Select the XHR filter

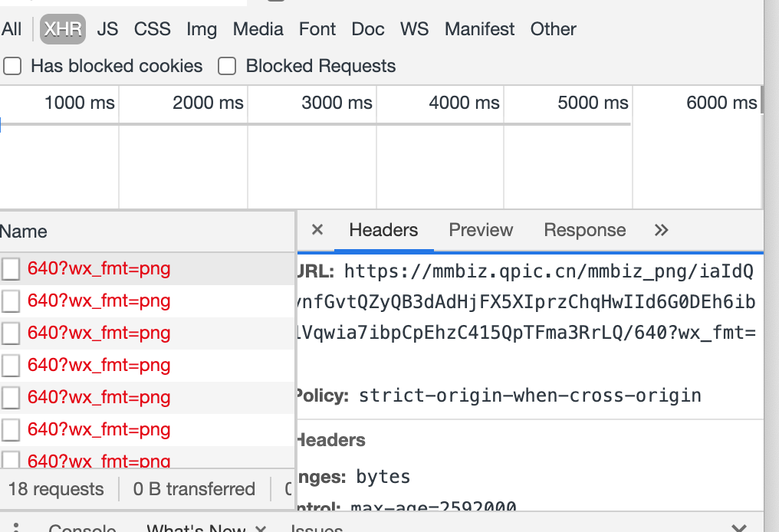point(63,29)
